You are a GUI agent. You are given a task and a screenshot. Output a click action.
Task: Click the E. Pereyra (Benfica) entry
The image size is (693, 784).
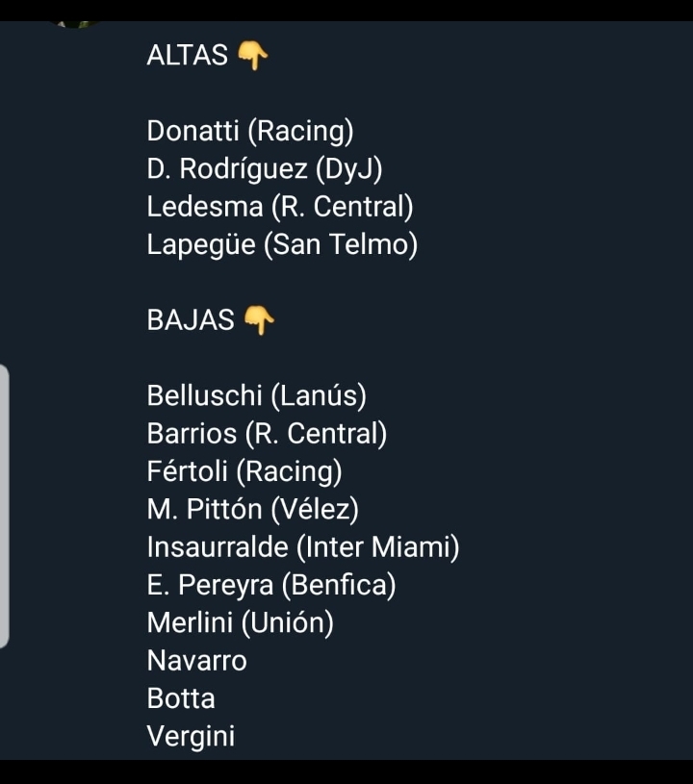click(271, 585)
